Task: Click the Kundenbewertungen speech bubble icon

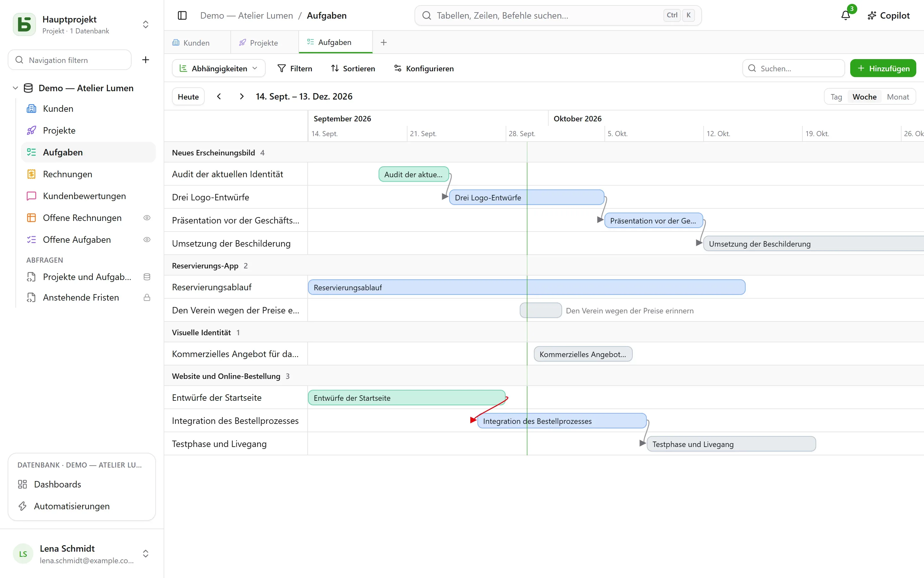Action: pyautogui.click(x=31, y=196)
